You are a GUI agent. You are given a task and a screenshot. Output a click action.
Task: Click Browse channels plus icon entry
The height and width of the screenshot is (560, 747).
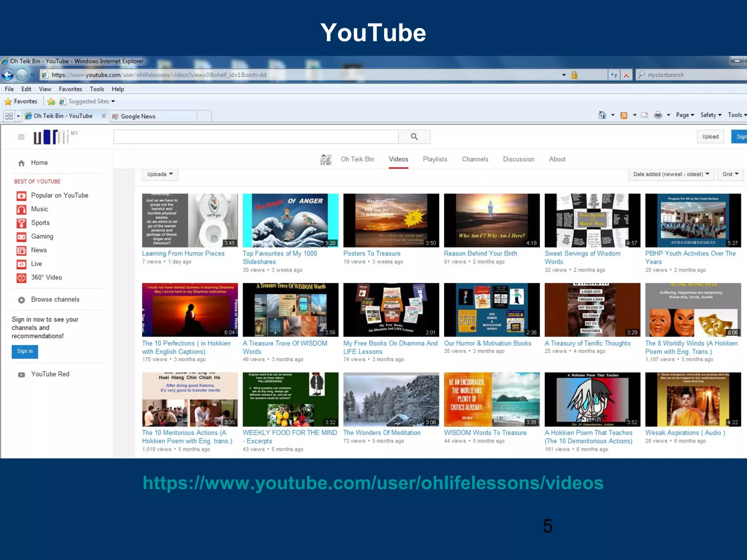[49, 300]
